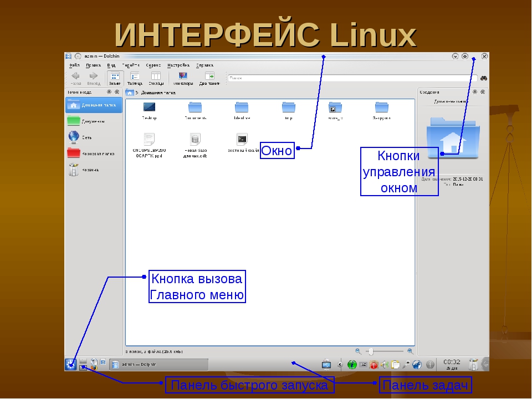
Task: Click inside the Dolphin search field
Action: pos(352,78)
